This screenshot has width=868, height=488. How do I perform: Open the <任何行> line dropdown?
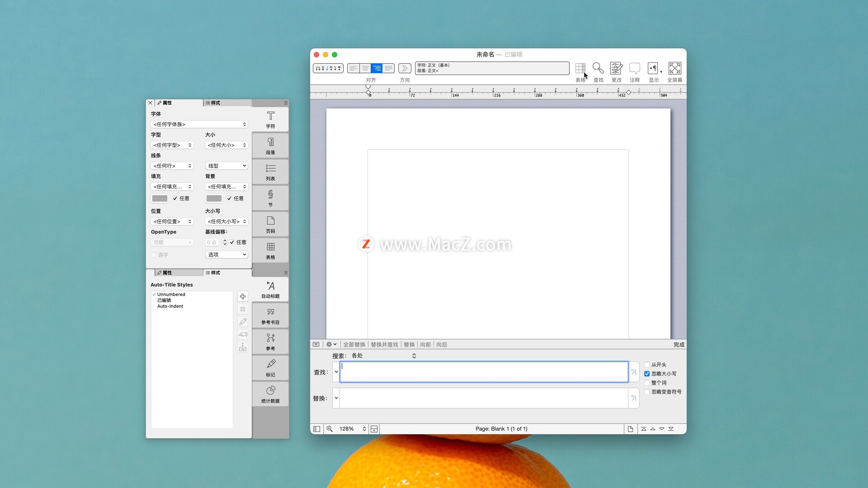(x=172, y=166)
